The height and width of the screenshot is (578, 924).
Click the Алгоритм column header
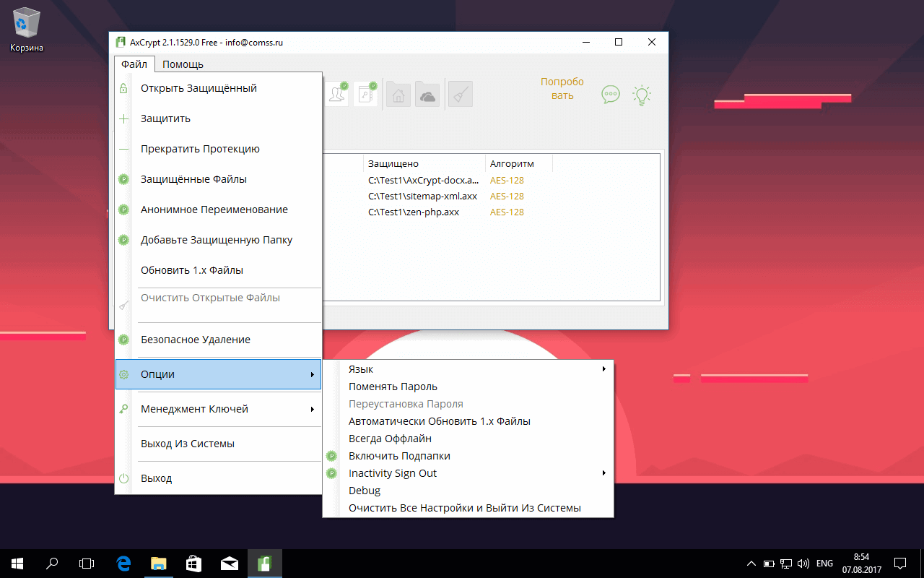[x=519, y=163]
